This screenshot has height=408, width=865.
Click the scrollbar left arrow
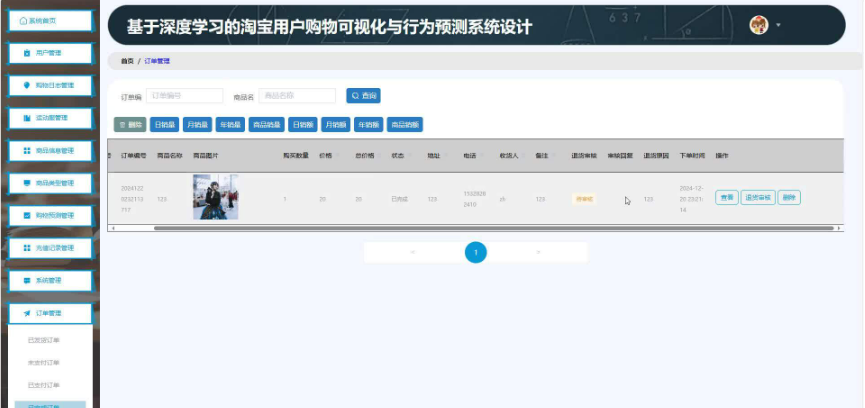click(112, 228)
